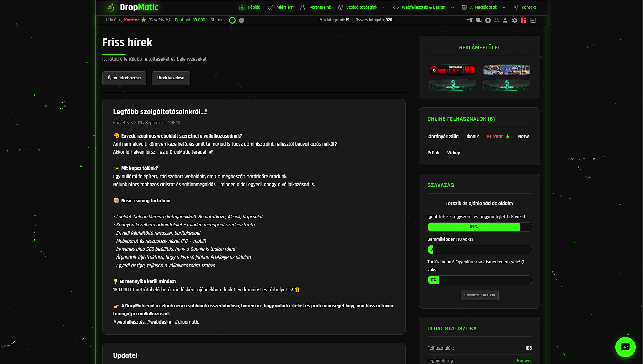Image resolution: width=643 pixels, height=364 pixels.
Task: Select the green ring style option
Action: pyautogui.click(x=232, y=20)
